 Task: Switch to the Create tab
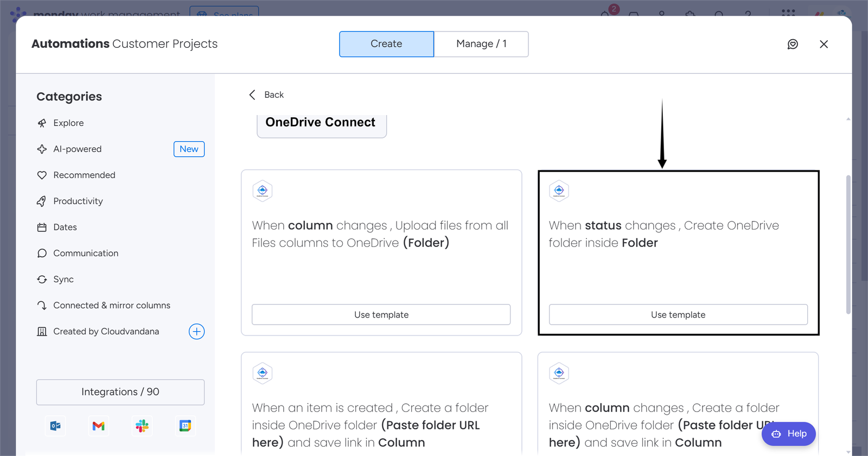(386, 44)
